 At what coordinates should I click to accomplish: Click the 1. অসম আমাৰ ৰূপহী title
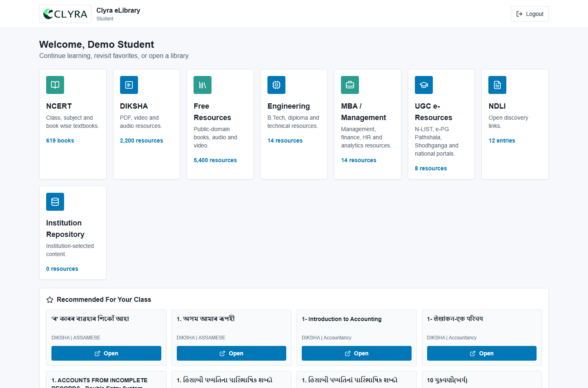[206, 319]
